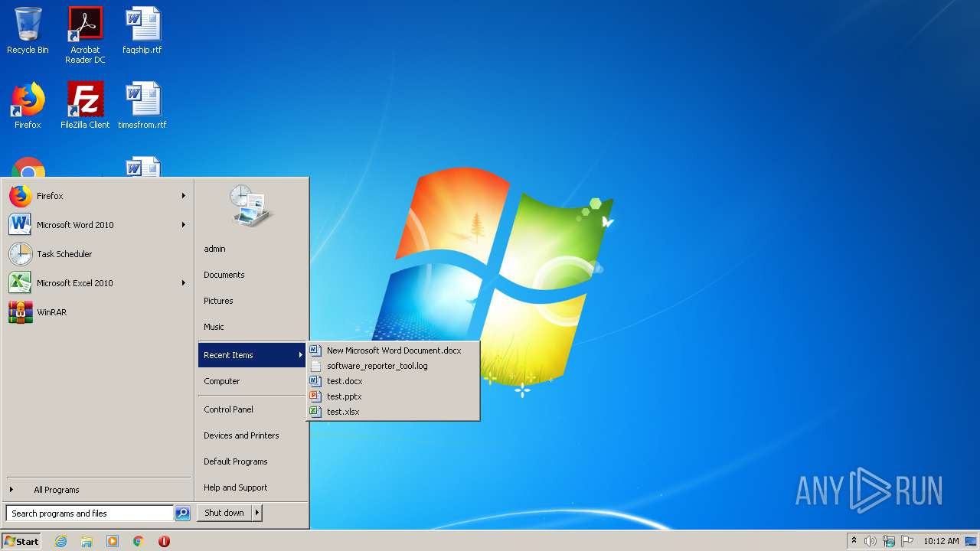Expand the Firefox jump list arrow

pyautogui.click(x=184, y=196)
